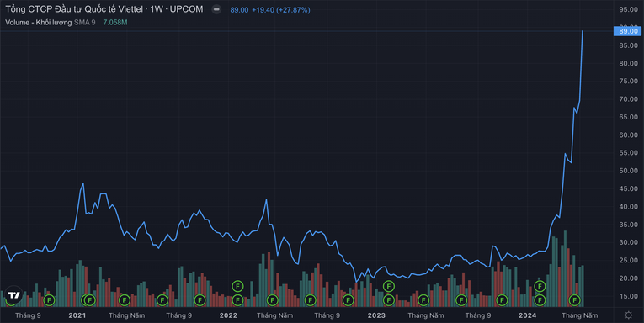Click the Volume - Khối lượng indicator label

(38, 23)
